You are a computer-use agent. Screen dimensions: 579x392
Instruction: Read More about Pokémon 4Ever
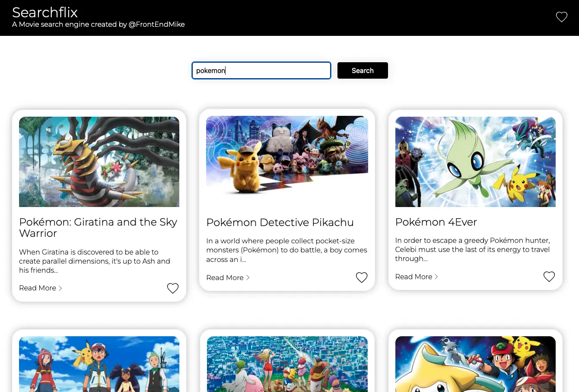pyautogui.click(x=417, y=277)
